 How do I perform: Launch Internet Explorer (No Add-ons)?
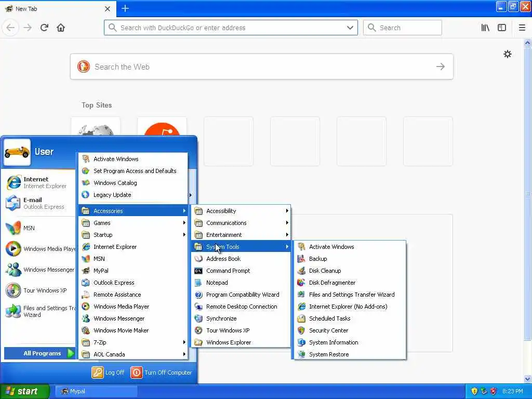click(350, 307)
